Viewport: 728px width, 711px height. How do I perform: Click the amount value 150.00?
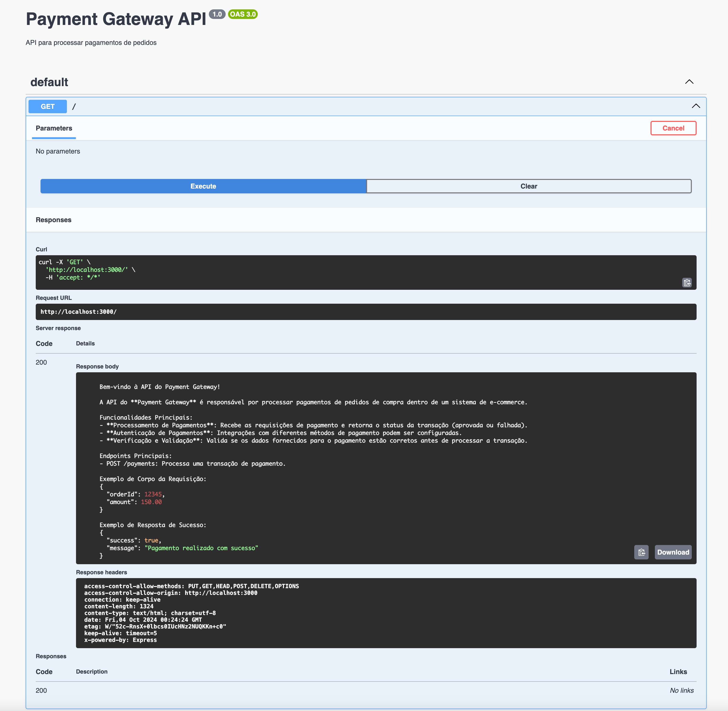pos(151,502)
